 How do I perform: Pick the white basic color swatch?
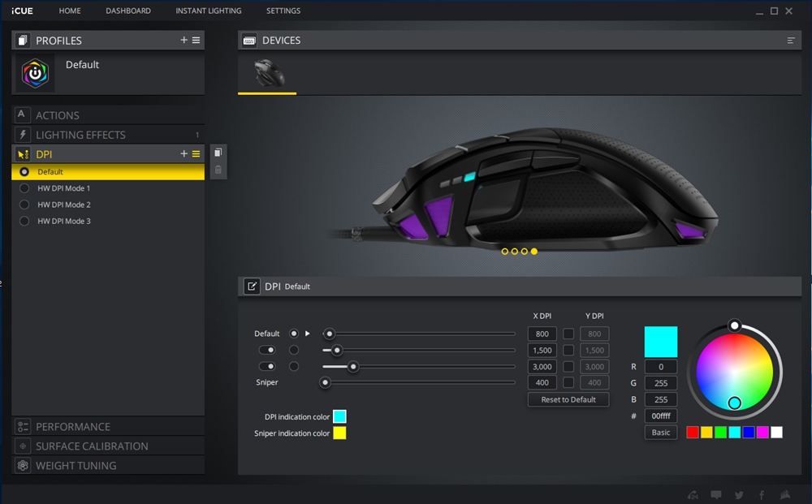click(x=776, y=433)
